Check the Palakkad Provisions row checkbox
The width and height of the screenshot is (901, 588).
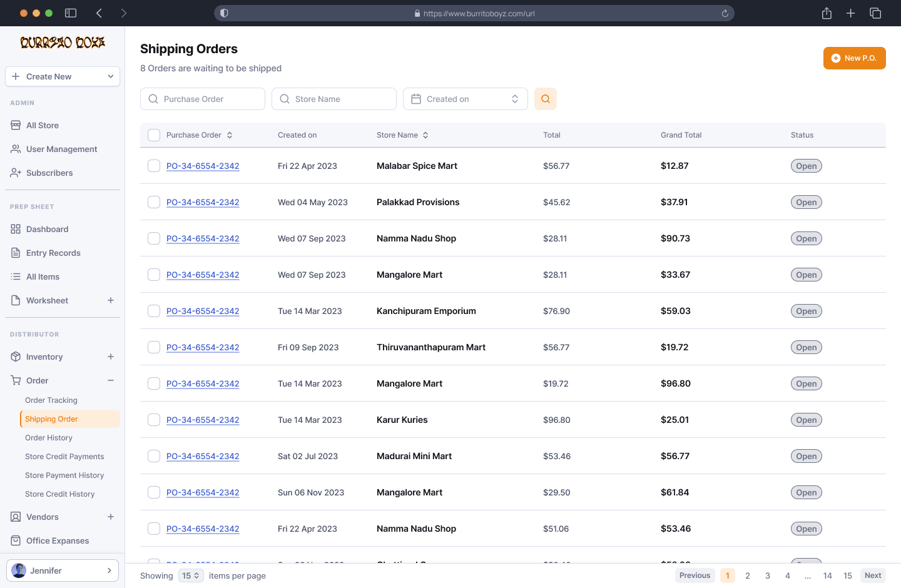point(154,202)
